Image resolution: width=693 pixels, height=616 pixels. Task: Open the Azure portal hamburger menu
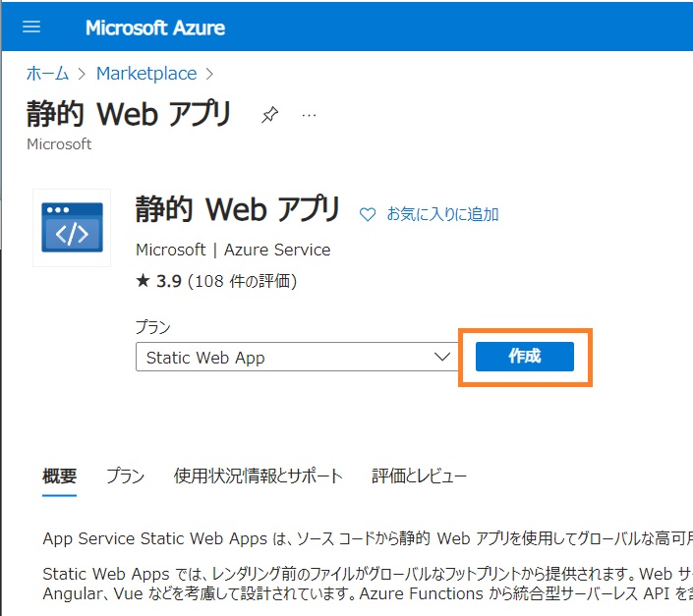click(32, 28)
